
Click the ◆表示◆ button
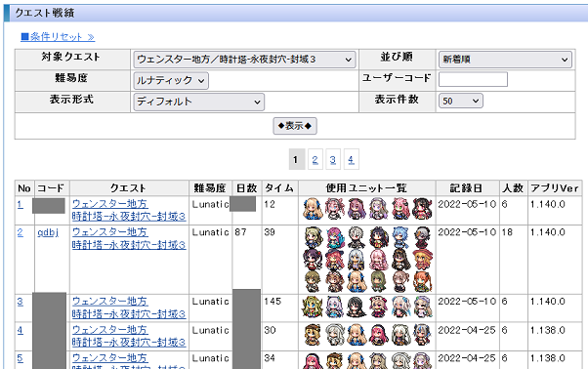pyautogui.click(x=295, y=126)
